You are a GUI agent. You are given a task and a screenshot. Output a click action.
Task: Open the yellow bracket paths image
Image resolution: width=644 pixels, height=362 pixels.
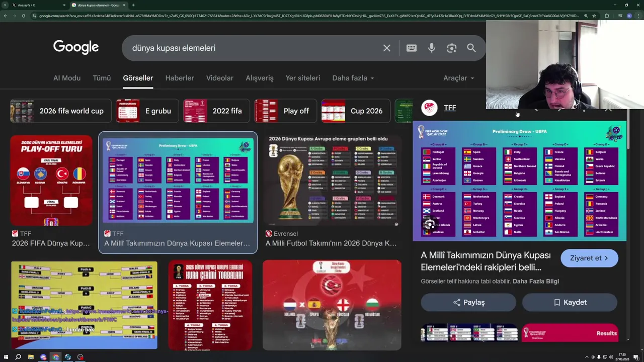point(84,305)
